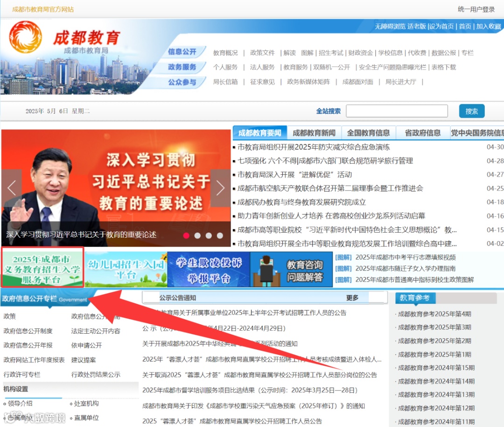The image size is (504, 427).
Task: Open 政府信息公开制度 link
Action: pos(28,331)
